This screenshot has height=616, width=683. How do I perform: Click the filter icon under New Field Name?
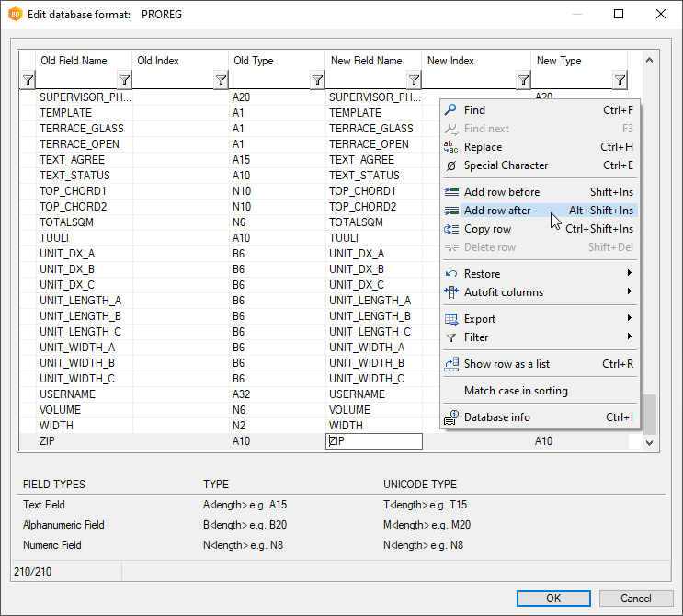click(x=414, y=81)
